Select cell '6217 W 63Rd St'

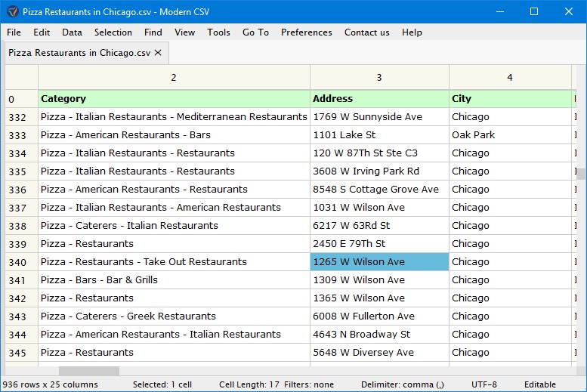tap(379, 226)
